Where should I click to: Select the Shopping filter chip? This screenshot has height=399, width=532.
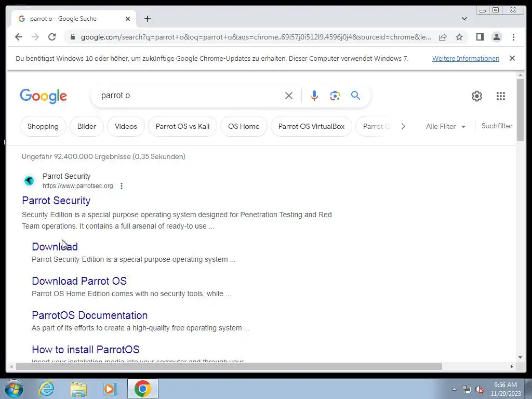(x=43, y=126)
